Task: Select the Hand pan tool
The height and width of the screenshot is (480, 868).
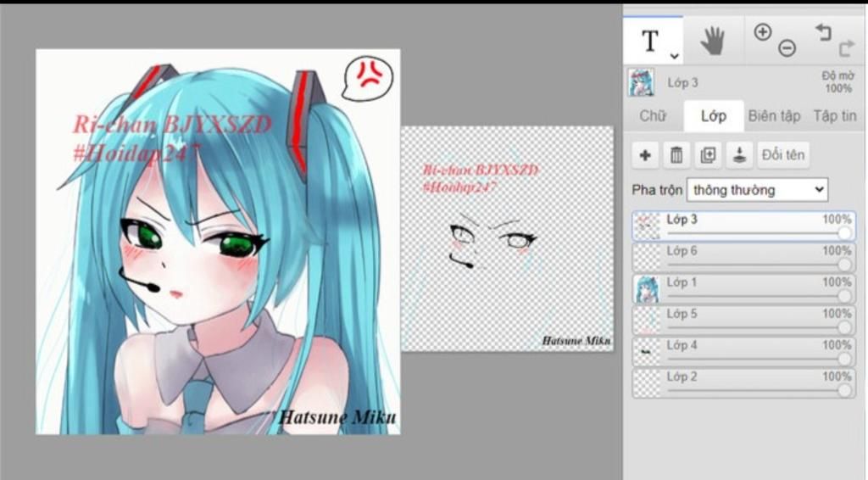Action: pyautogui.click(x=712, y=41)
